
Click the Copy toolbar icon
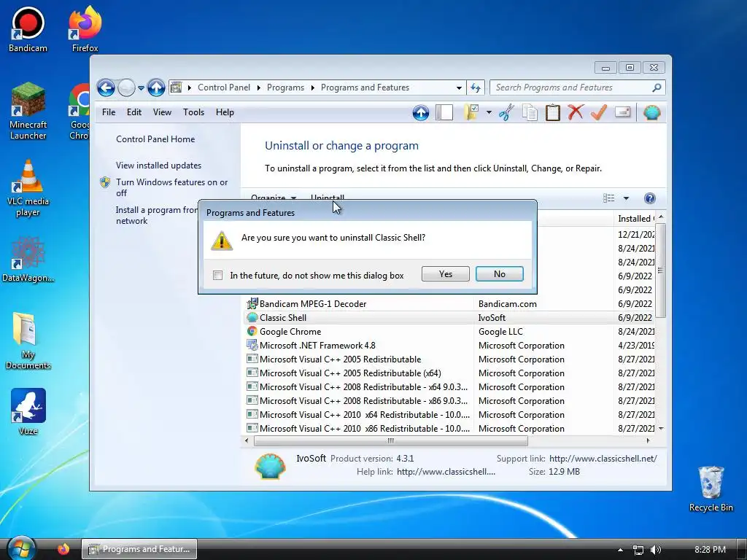point(530,113)
